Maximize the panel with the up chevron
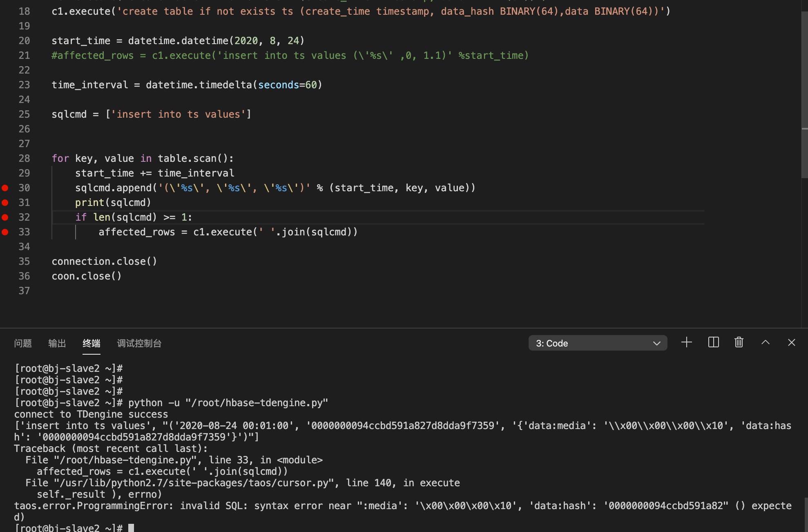Image resolution: width=808 pixels, height=532 pixels. tap(766, 342)
